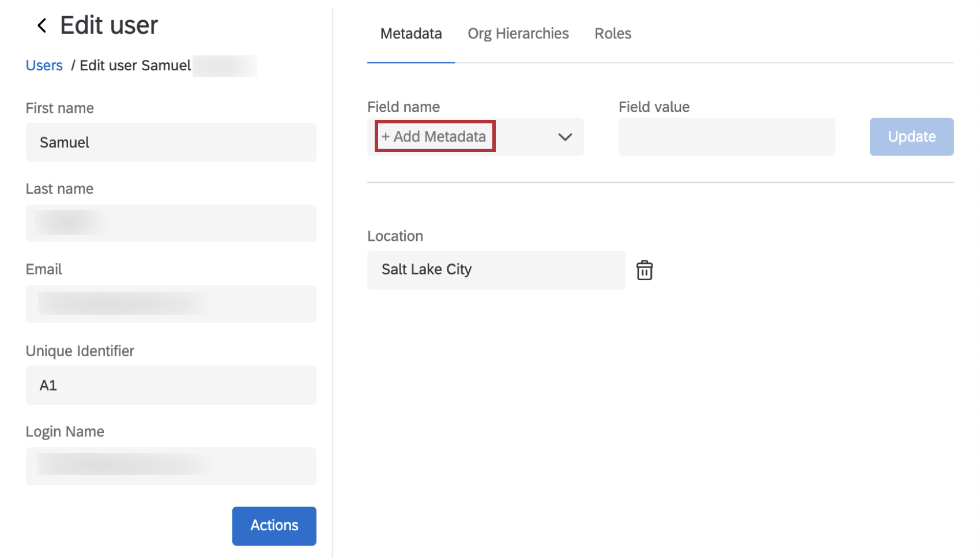
Task: Focus the First name field containing Samuel
Action: (171, 142)
